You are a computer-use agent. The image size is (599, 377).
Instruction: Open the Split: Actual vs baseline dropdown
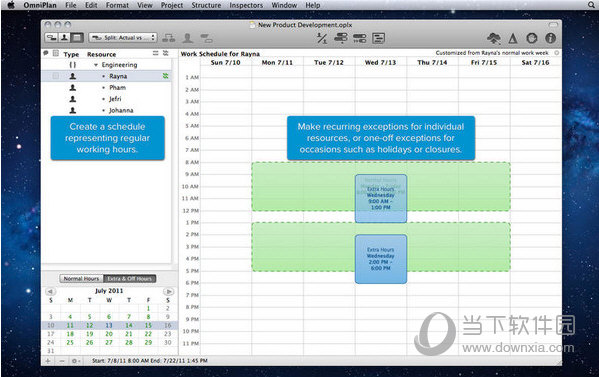[123, 37]
